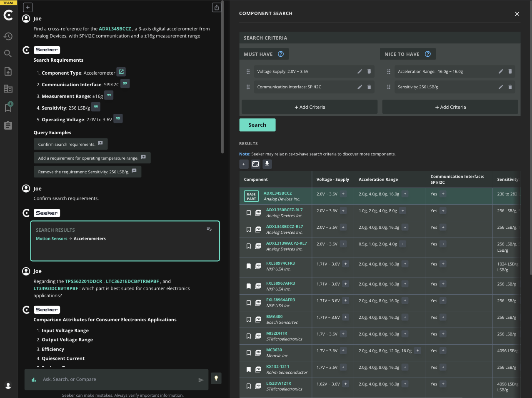Select 'Remove the requirement: Sensitivity' query example
Viewport: 532px width, 398px height.
click(x=87, y=172)
